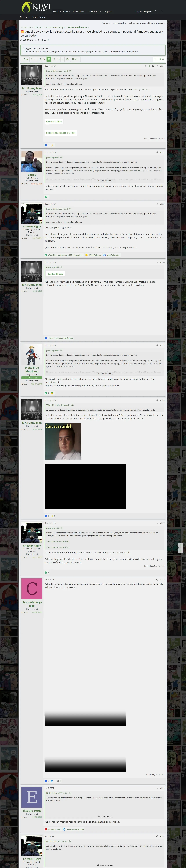Viewport: 186px width, 868px height.
Task: Expand quote with 'Click to expand' in post #329
Action: click(105, 816)
